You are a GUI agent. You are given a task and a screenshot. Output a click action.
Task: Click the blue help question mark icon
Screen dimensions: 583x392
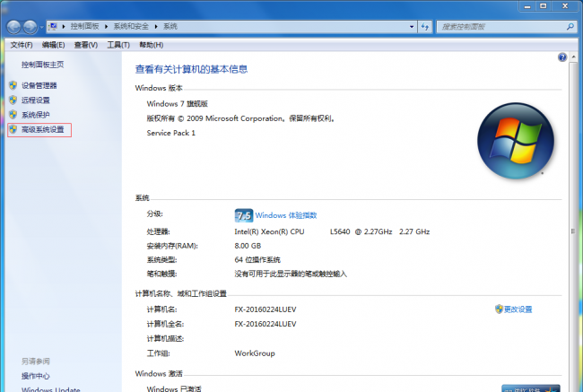click(x=562, y=57)
